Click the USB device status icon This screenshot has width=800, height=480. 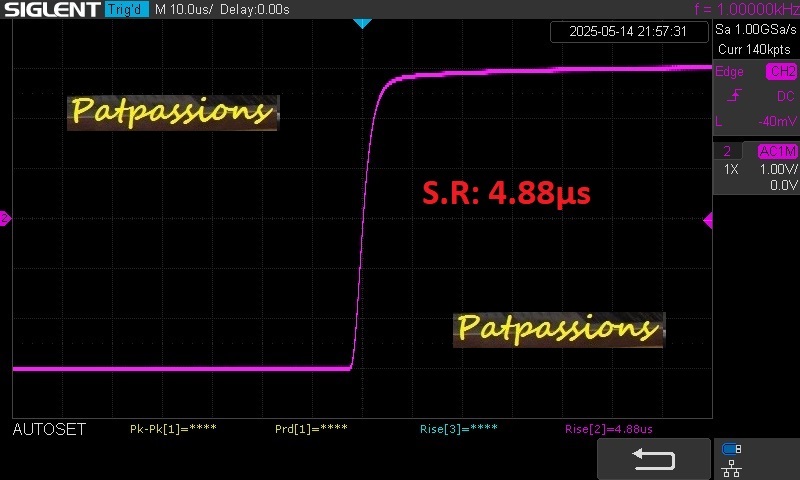[x=732, y=449]
